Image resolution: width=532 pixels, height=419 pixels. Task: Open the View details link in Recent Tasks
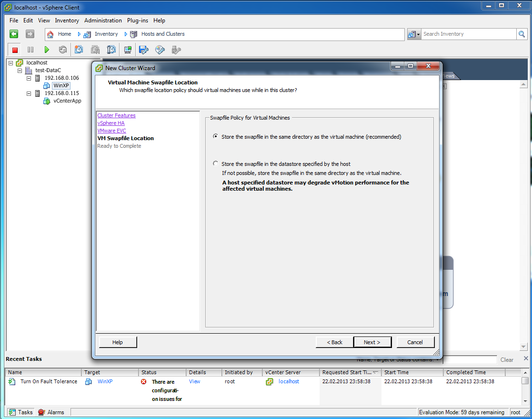click(x=194, y=381)
